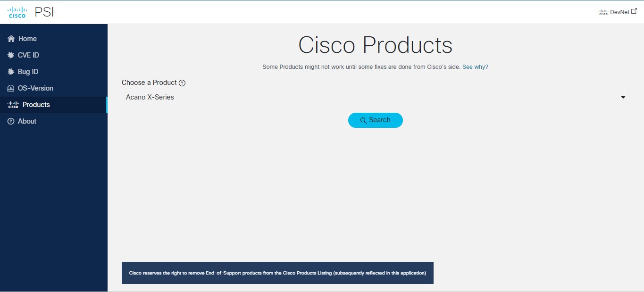Click the Bug ID bug icon
The height and width of the screenshot is (292, 644).
click(x=11, y=72)
